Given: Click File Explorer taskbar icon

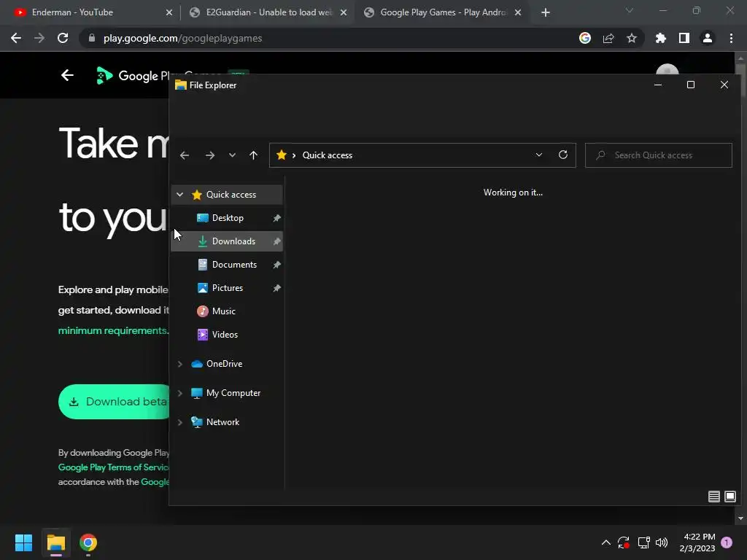Looking at the screenshot, I should pyautogui.click(x=55, y=542).
